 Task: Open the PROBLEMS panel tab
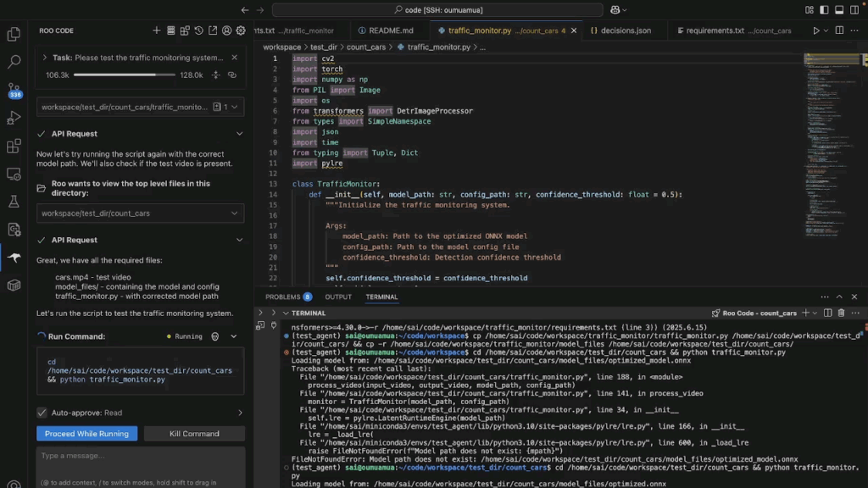[288, 297]
